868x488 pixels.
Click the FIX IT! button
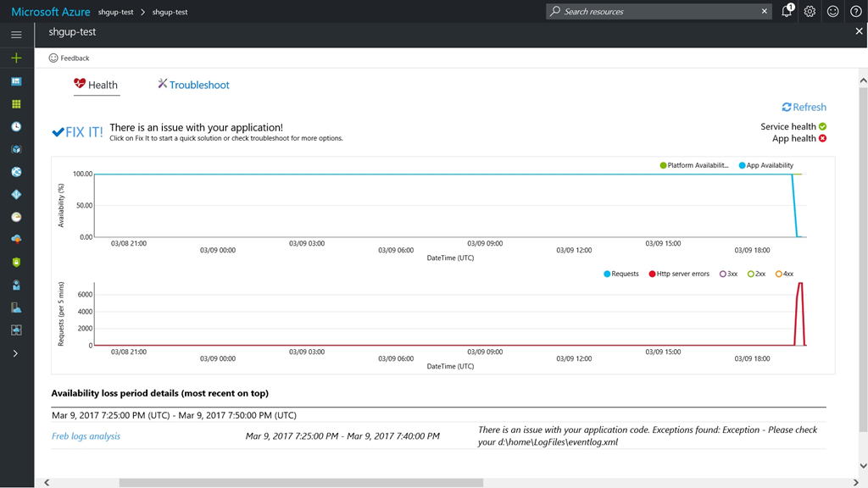click(77, 132)
